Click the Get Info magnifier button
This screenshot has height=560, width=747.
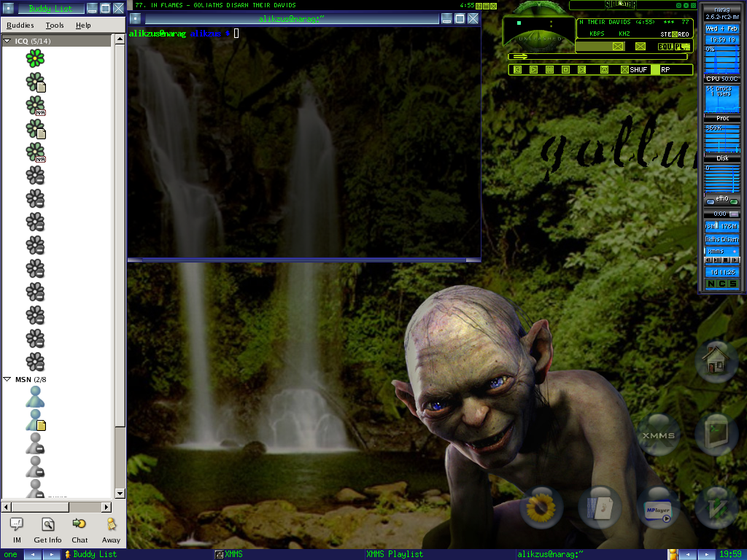point(47,529)
